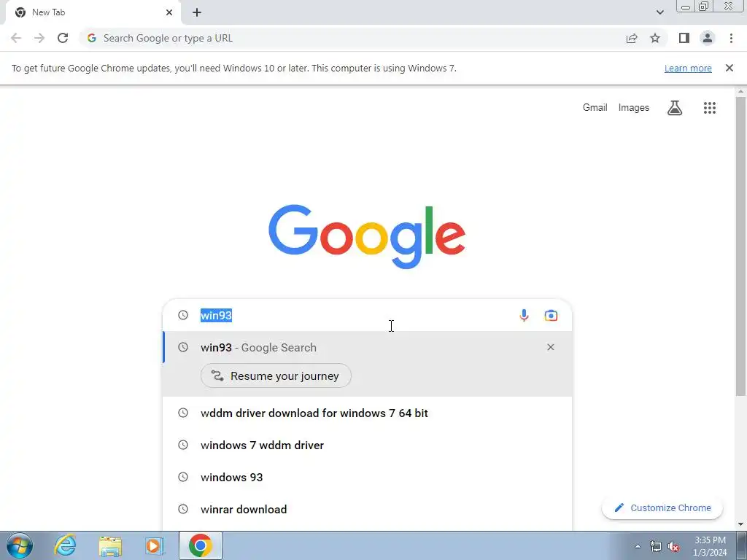747x560 pixels.
Task: Open the tab search dropdown arrow
Action: [659, 12]
